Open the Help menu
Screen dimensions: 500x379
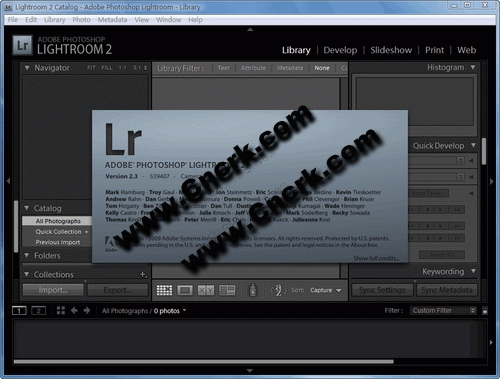tap(195, 20)
